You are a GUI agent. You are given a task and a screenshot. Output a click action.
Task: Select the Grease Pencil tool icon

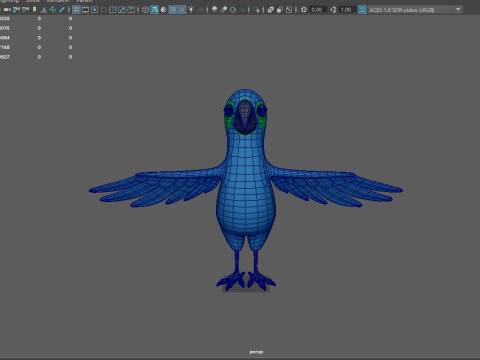point(62,10)
